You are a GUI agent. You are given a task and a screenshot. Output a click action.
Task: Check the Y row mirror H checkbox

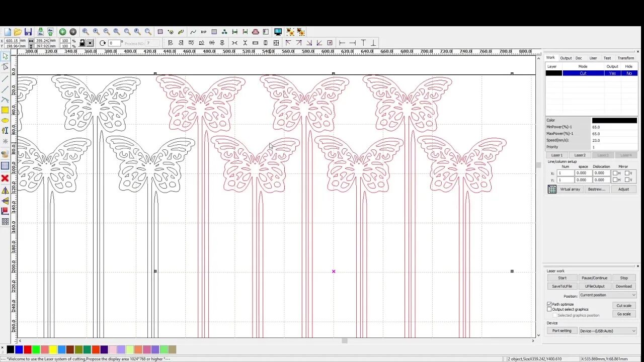point(615,179)
